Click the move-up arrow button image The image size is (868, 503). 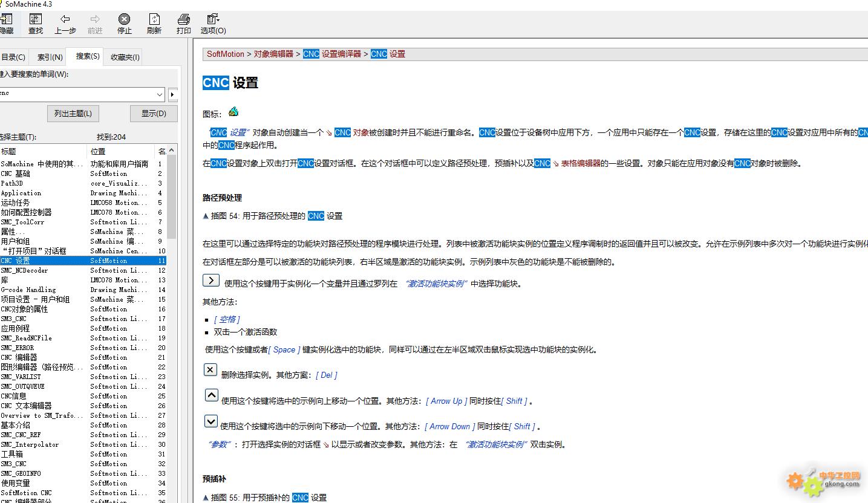pos(211,395)
